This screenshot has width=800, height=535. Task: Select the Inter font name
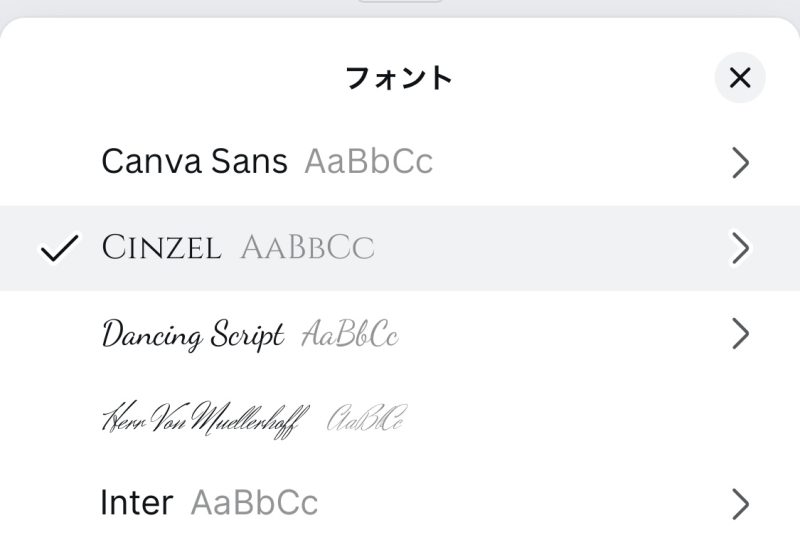[137, 502]
